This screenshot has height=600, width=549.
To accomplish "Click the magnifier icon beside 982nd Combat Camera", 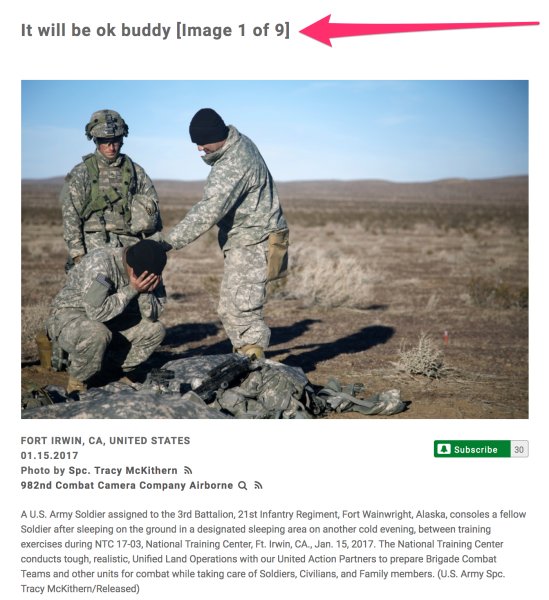I will click(x=242, y=486).
